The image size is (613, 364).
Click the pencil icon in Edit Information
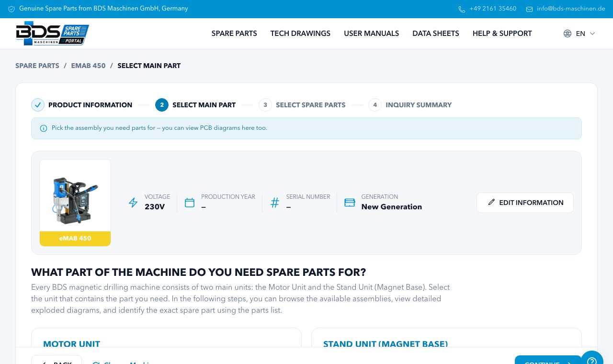point(491,202)
